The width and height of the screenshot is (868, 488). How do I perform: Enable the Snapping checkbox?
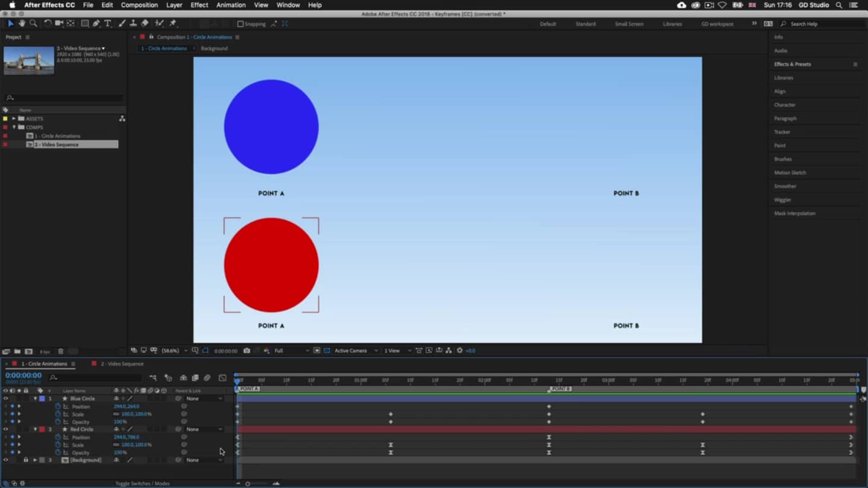point(241,24)
